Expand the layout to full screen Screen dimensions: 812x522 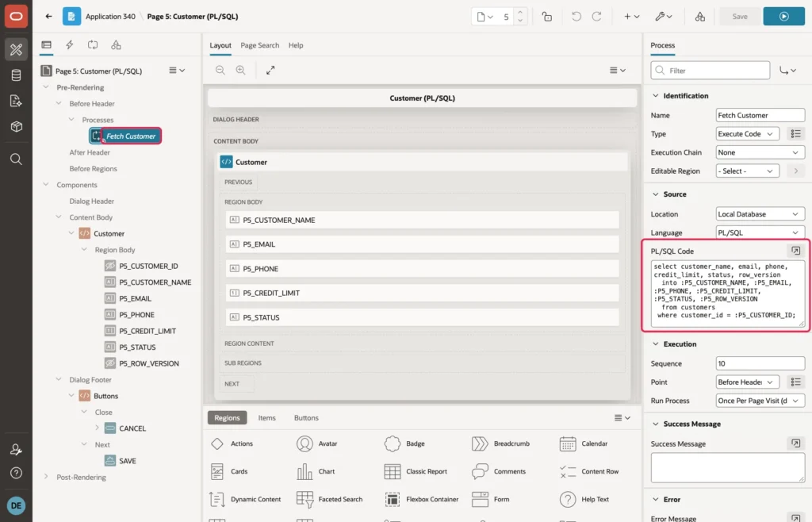(x=270, y=70)
